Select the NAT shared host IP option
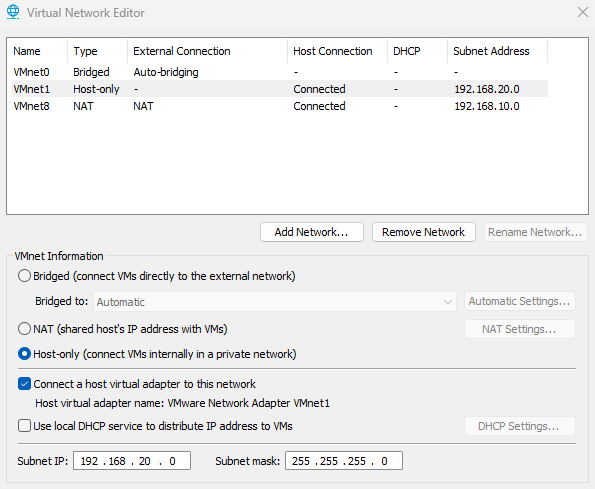 24,329
